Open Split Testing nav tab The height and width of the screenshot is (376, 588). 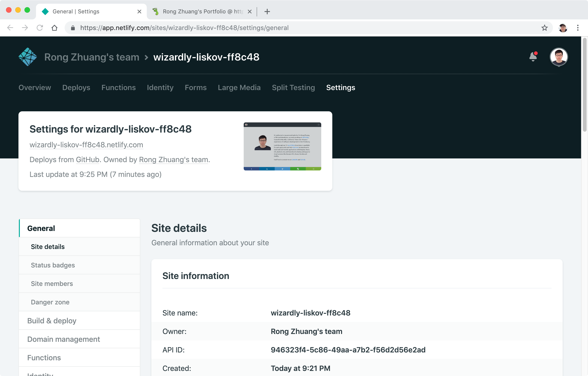(293, 88)
